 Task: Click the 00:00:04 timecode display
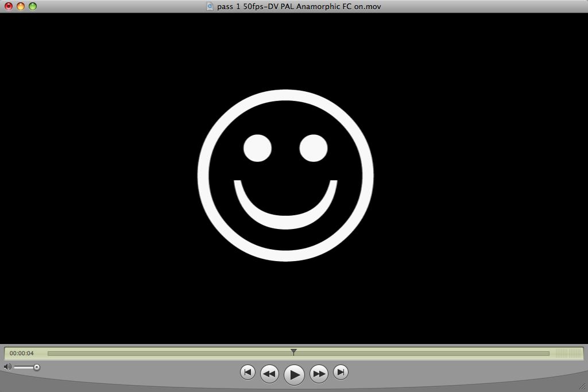click(x=21, y=353)
